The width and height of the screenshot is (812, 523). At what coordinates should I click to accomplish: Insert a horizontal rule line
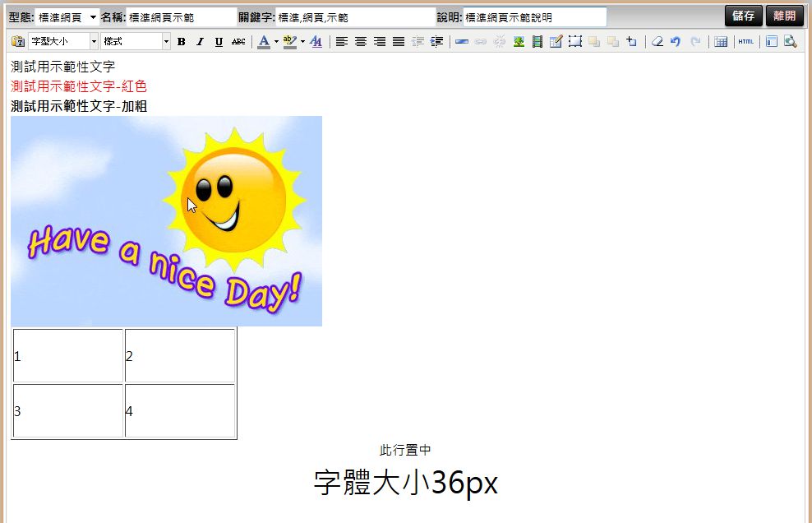click(462, 42)
